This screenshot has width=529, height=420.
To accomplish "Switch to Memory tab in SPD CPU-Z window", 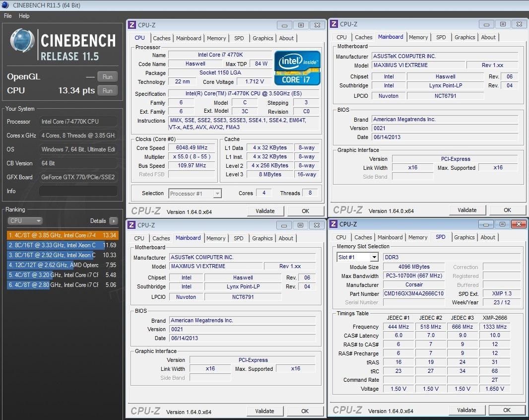I will click(418, 237).
